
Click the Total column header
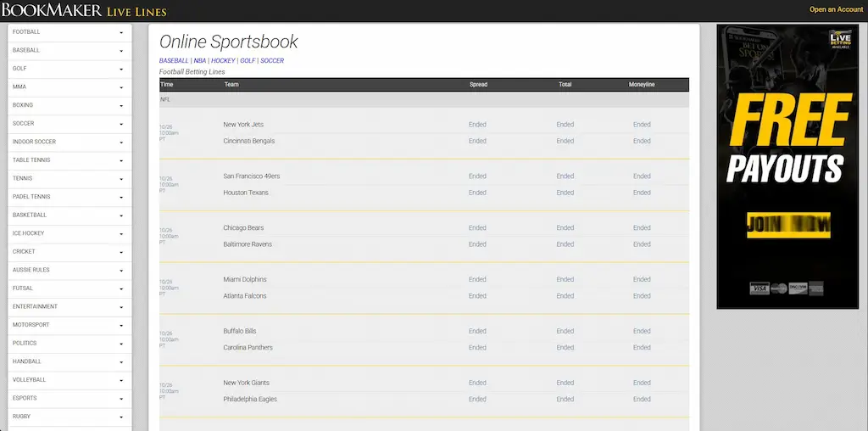[x=565, y=85]
